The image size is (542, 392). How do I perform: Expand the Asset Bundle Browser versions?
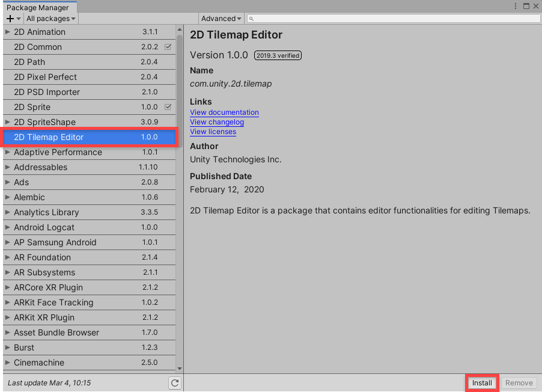click(8, 332)
